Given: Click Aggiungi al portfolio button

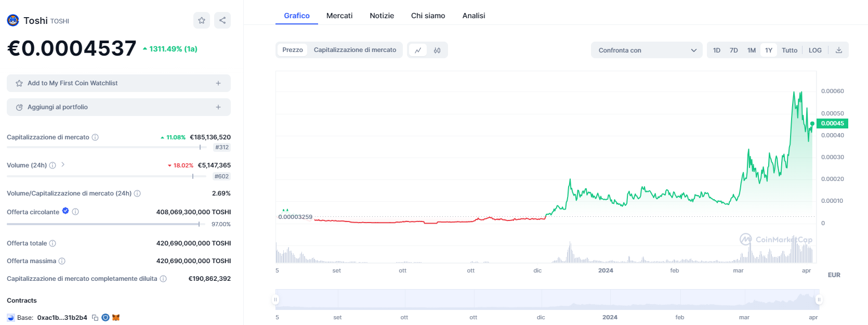Looking at the screenshot, I should 119,107.
